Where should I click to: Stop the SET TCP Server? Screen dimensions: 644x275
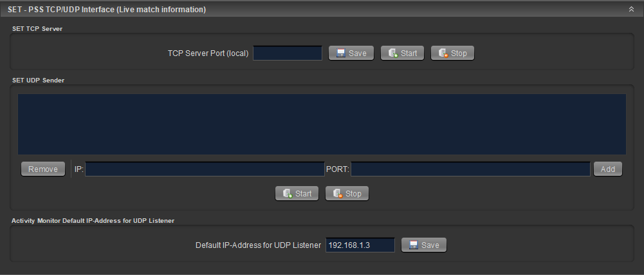pyautogui.click(x=452, y=53)
